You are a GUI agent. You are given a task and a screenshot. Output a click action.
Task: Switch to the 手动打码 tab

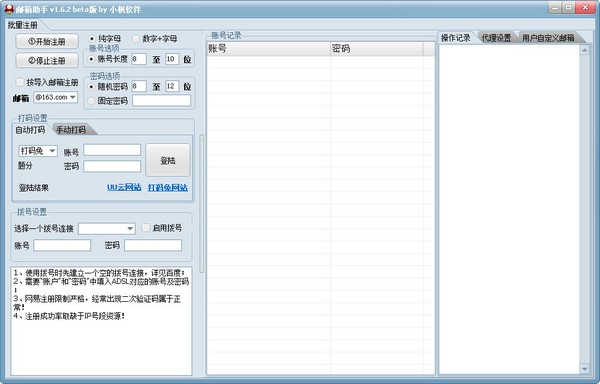(72, 130)
